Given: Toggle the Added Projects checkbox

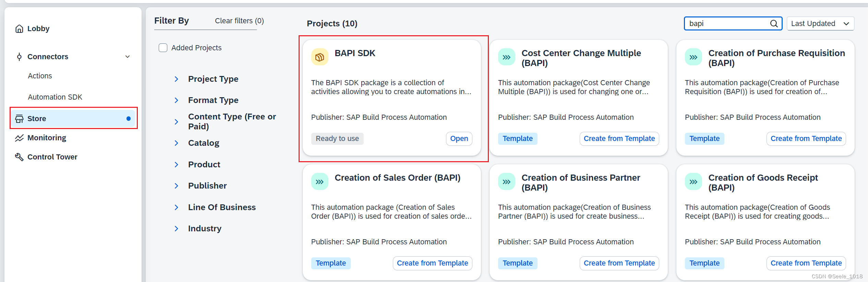Looking at the screenshot, I should tap(163, 48).
